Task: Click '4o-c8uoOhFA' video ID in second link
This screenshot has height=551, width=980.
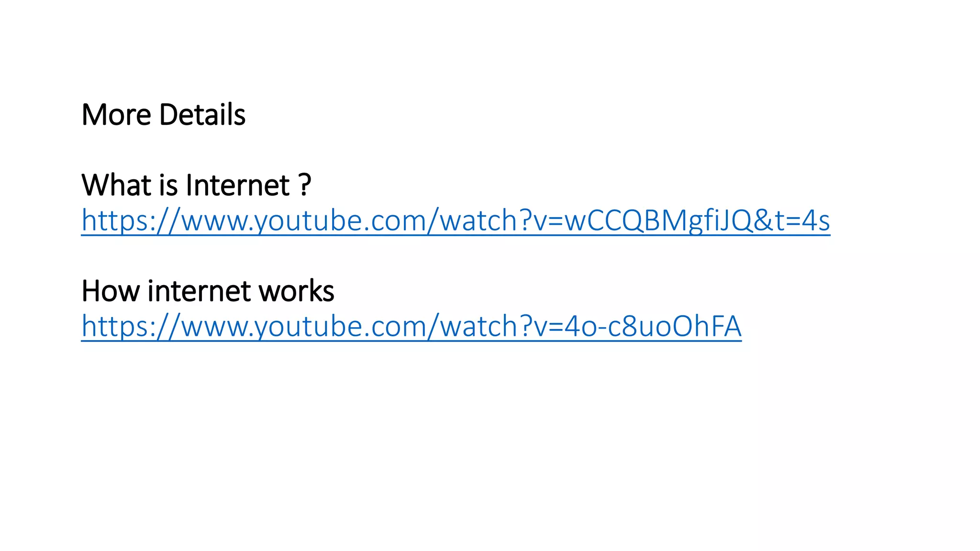Action: (x=653, y=326)
